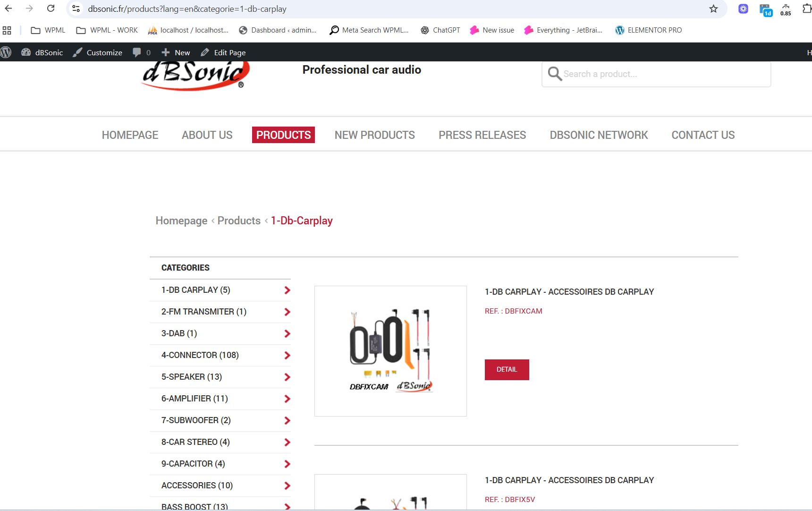Open the WPML bookmarks folder
812x511 pixels.
[48, 30]
